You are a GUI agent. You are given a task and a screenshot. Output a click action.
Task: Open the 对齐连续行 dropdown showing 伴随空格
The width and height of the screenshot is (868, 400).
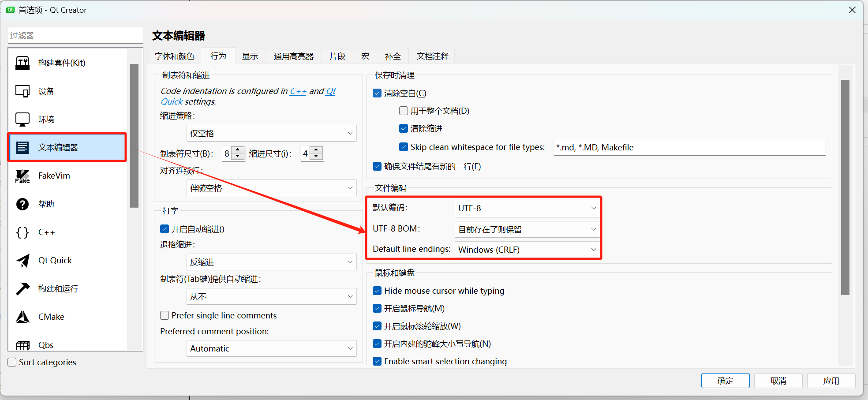(271, 188)
